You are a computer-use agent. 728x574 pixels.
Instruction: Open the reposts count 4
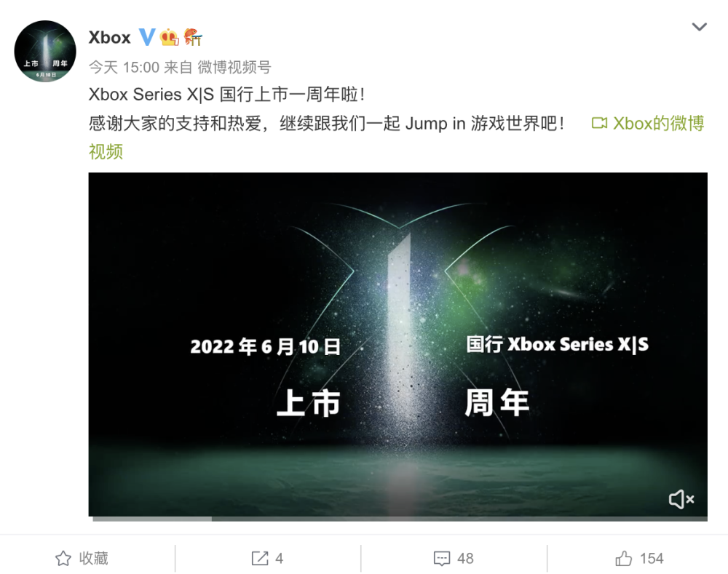coord(279,558)
